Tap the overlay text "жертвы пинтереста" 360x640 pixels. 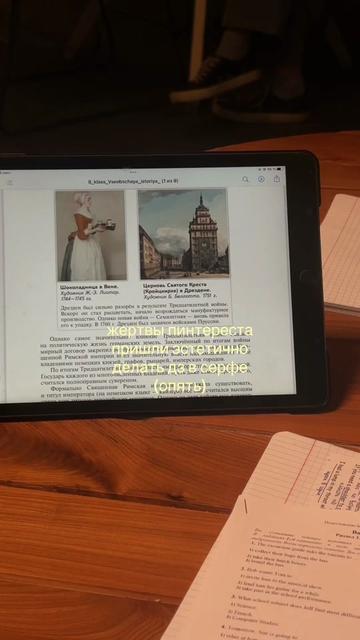pyautogui.click(x=182, y=330)
